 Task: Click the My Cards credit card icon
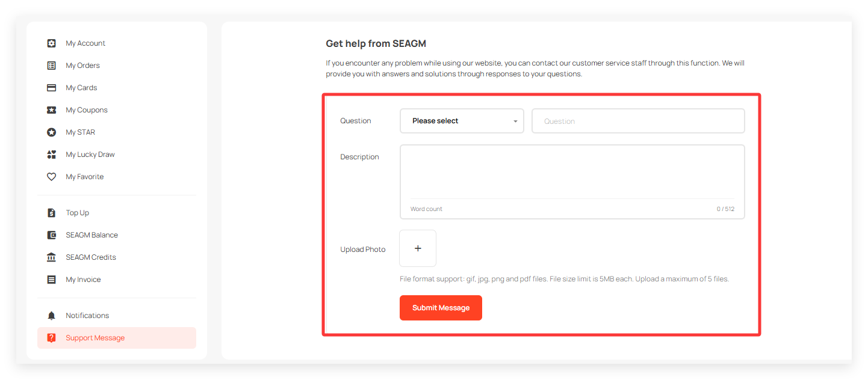pos(52,88)
